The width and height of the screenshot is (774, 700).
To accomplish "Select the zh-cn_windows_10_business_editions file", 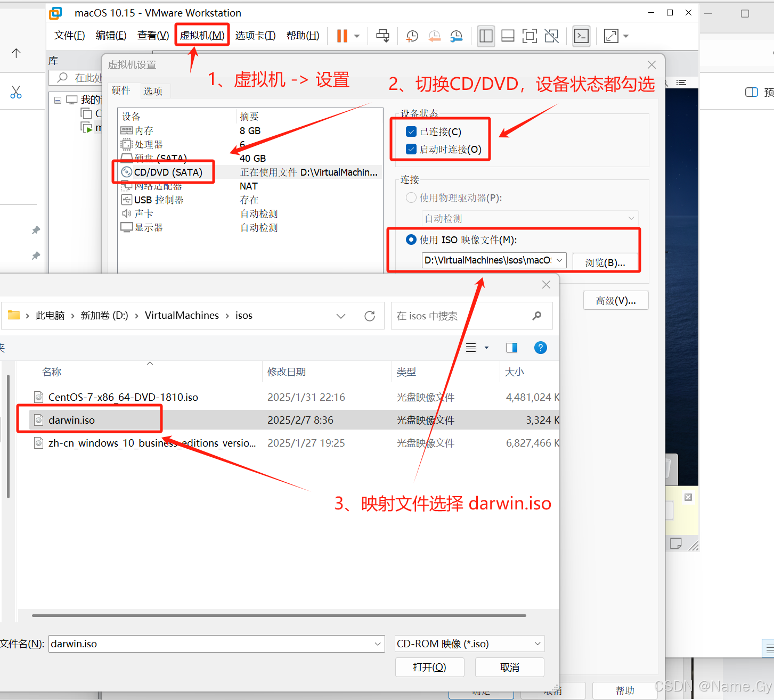I will tap(152, 443).
